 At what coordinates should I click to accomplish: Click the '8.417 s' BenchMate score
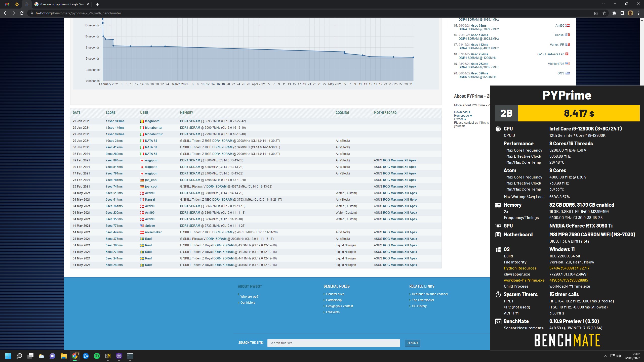[579, 113]
